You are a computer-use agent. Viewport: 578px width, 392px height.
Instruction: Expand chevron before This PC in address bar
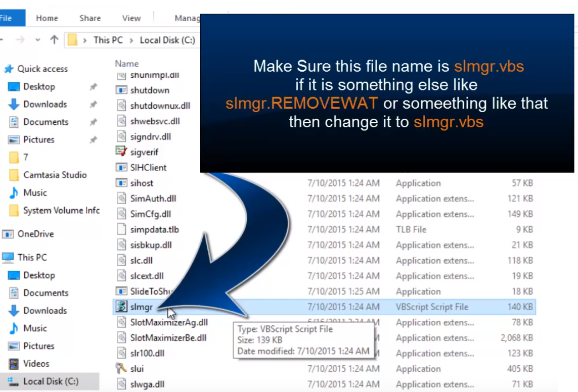pos(85,40)
